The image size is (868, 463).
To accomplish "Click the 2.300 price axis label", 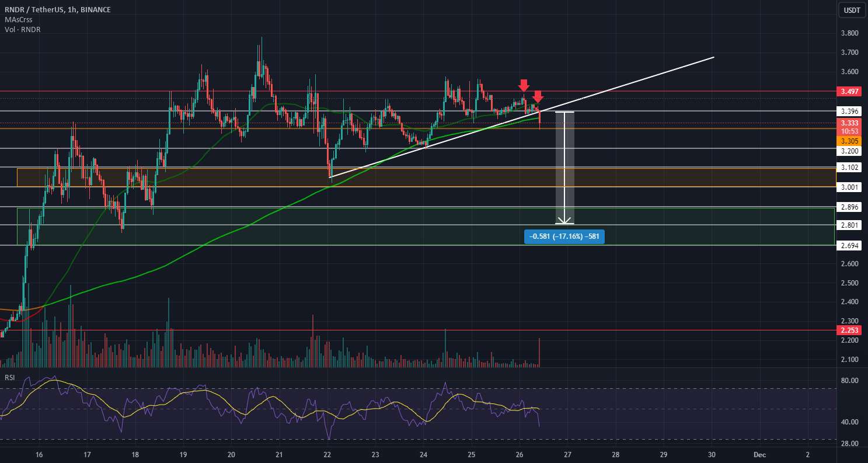I will pyautogui.click(x=849, y=321).
